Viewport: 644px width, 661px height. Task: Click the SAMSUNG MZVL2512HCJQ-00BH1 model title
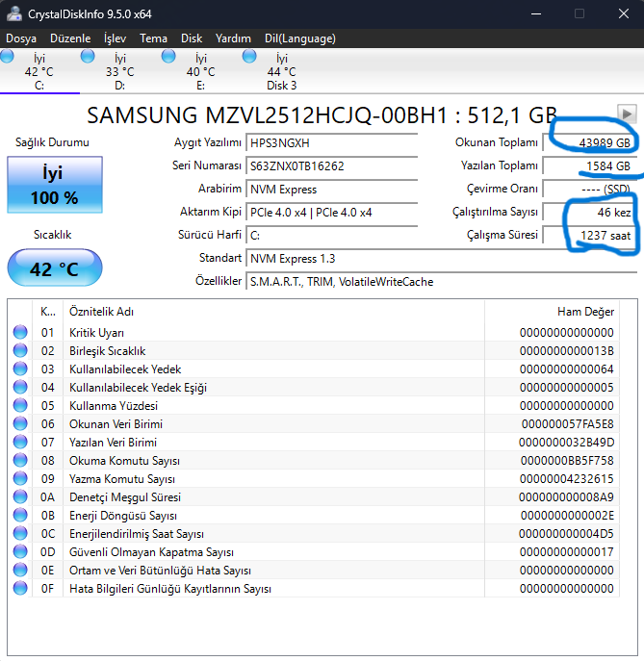point(322,115)
